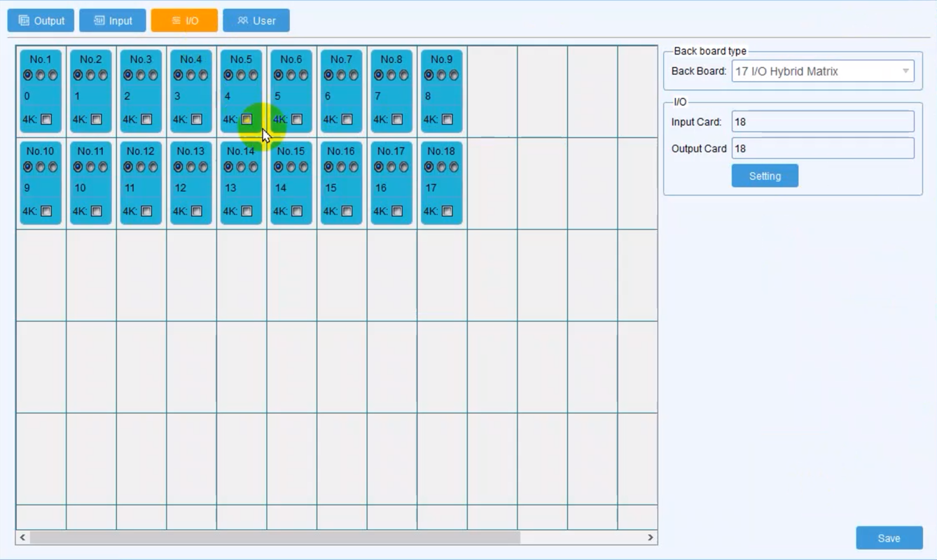Go to the User tab

pos(256,21)
